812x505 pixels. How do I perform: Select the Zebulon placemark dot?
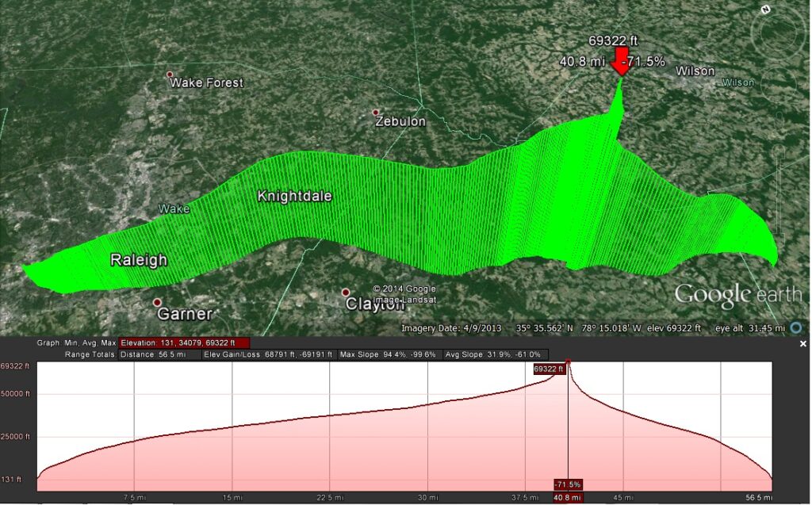click(x=376, y=113)
